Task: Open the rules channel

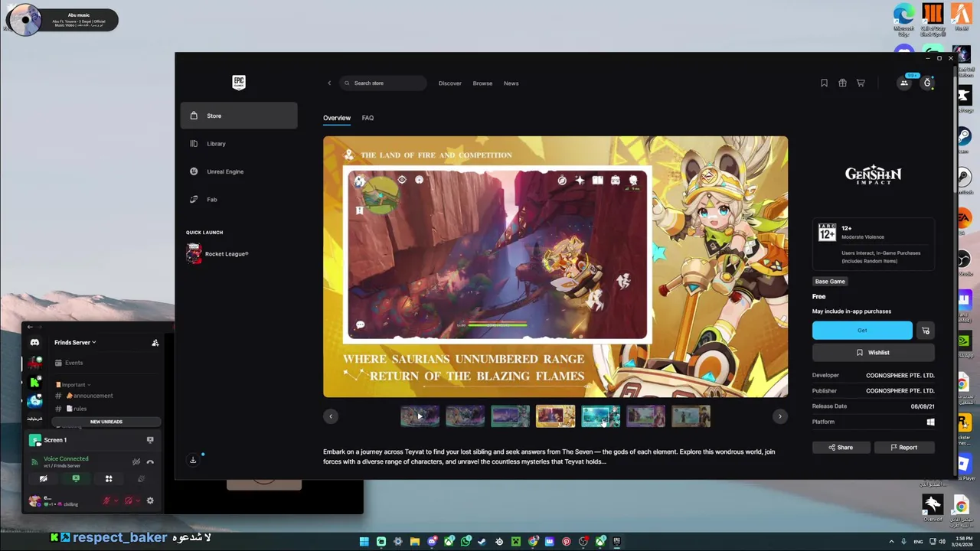Action: (x=76, y=409)
